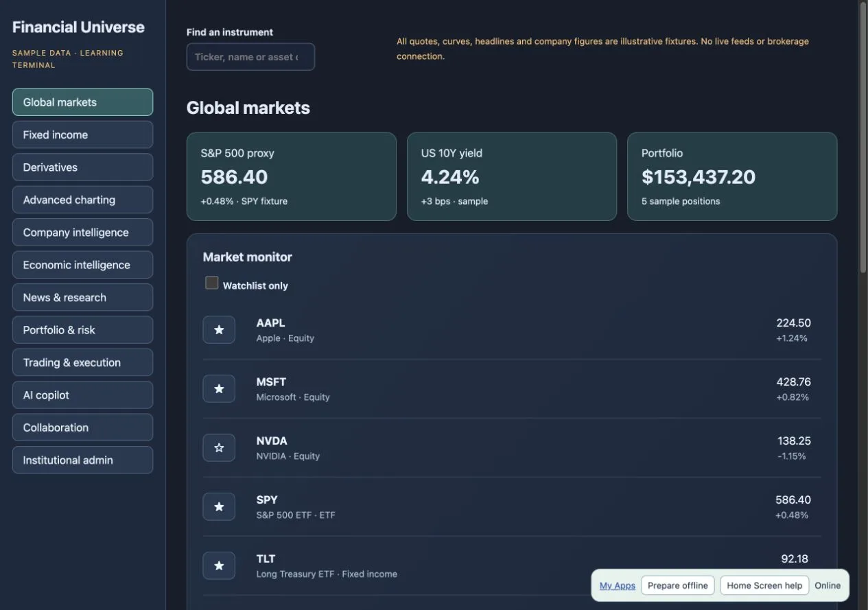Open the My Apps link
868x610 pixels.
tap(618, 585)
